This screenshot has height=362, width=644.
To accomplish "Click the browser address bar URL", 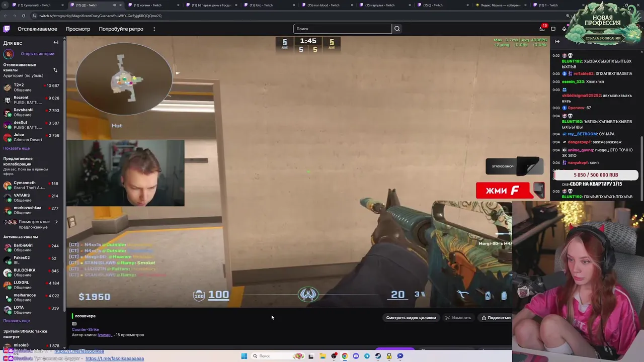I will pyautogui.click(x=100, y=16).
